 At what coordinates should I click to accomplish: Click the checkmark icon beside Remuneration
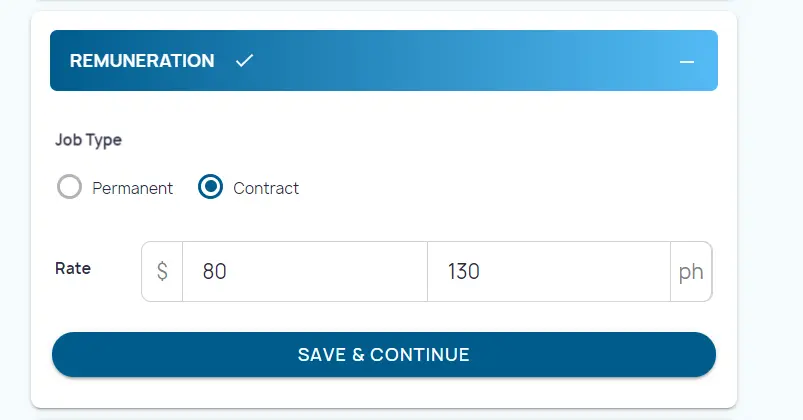[244, 61]
